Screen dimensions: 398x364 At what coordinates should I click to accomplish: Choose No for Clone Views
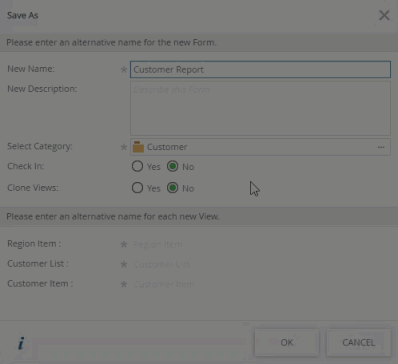click(x=172, y=188)
